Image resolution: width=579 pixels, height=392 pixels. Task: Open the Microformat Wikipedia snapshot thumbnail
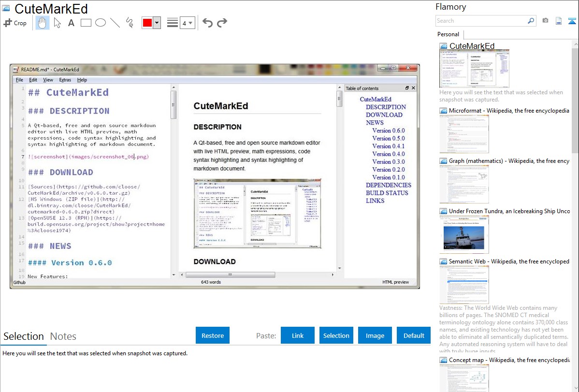coord(464,134)
